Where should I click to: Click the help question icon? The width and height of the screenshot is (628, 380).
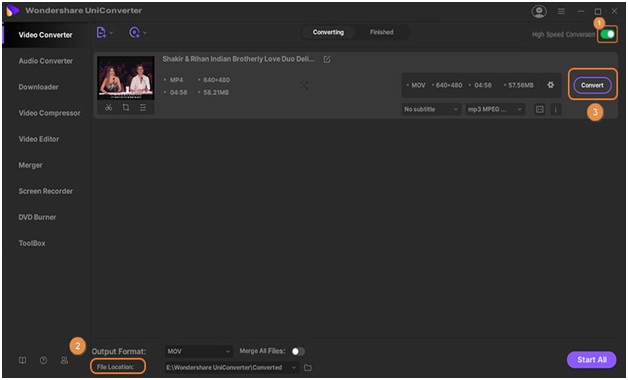(x=43, y=360)
